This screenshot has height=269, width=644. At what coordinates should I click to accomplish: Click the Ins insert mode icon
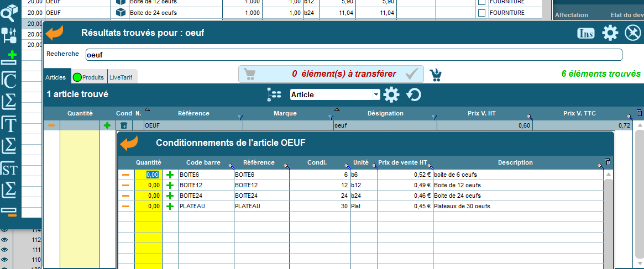click(x=586, y=33)
